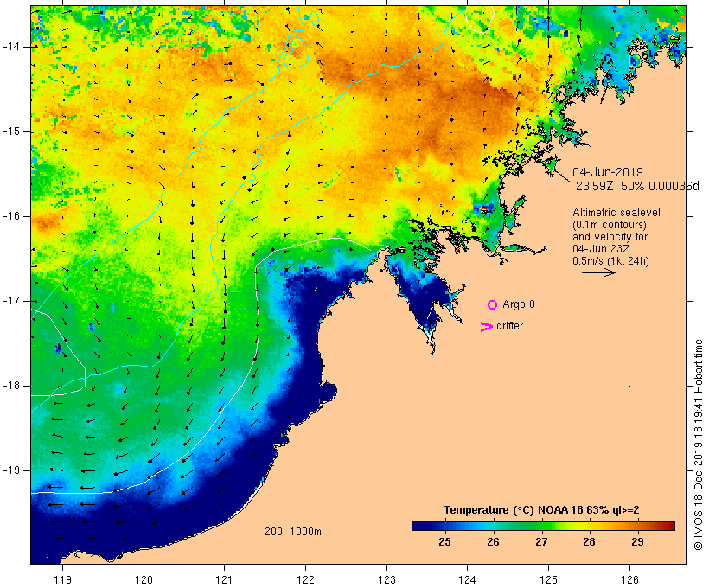This screenshot has width=709, height=588.
Task: Click the longitude label 122
Action: (306, 579)
